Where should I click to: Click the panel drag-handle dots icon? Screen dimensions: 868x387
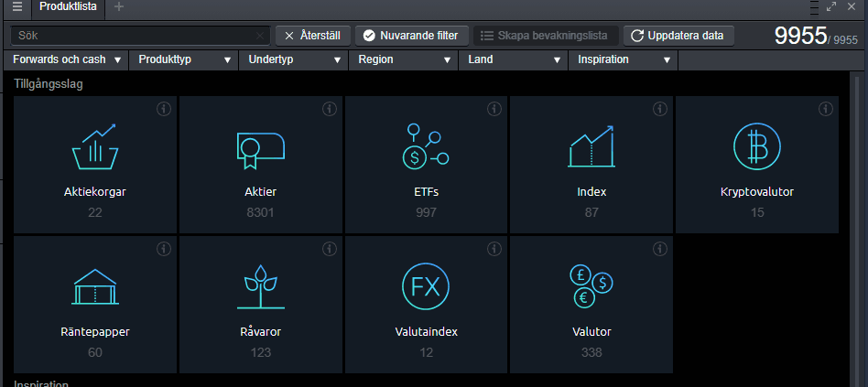pos(813,8)
